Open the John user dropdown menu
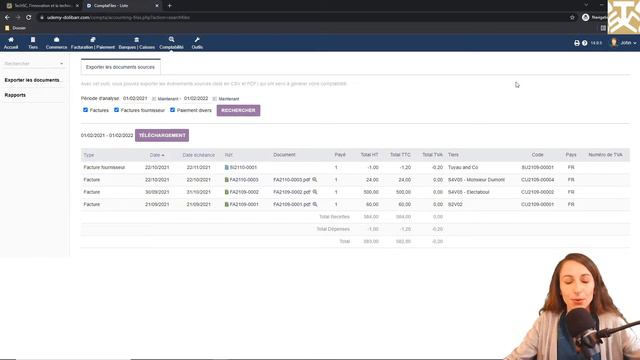The height and width of the screenshot is (360, 640). pyautogui.click(x=624, y=43)
